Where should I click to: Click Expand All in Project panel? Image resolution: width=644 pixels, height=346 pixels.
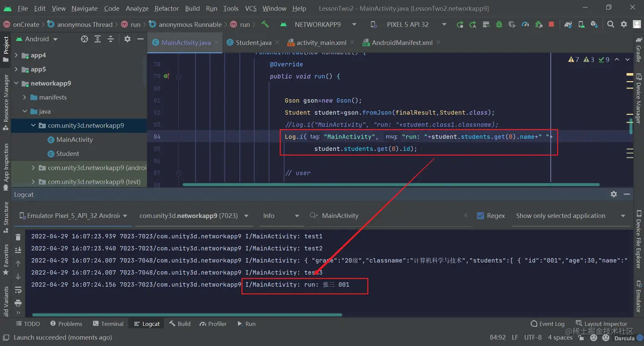tap(98, 39)
